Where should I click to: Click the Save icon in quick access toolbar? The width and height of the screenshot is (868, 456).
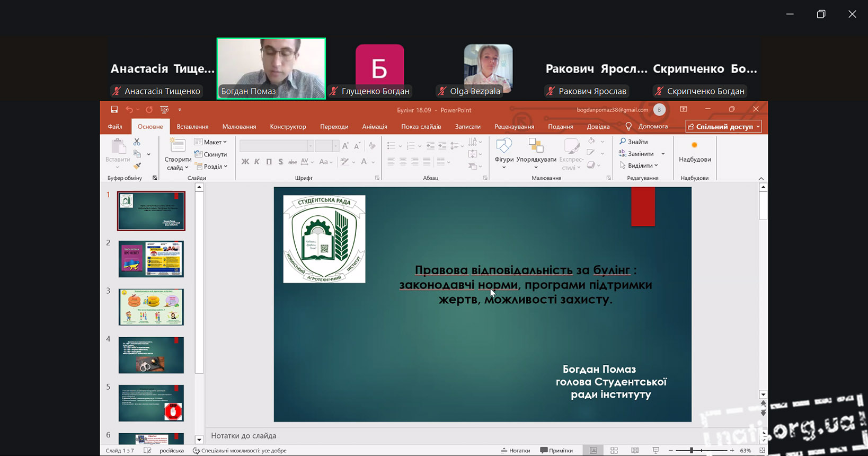click(114, 110)
